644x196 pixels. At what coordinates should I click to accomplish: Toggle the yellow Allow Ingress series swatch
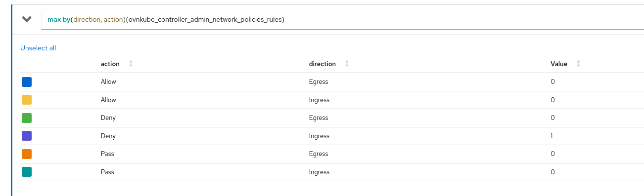27,100
